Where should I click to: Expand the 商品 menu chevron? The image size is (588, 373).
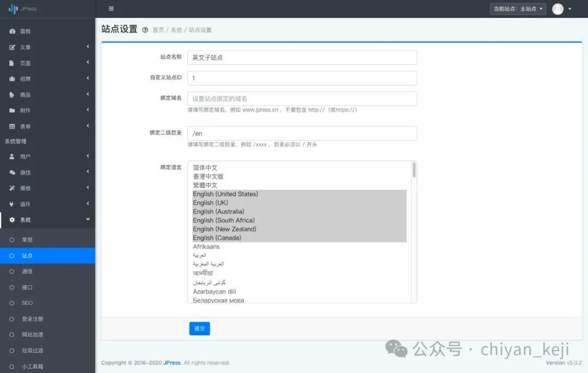pyautogui.click(x=88, y=94)
